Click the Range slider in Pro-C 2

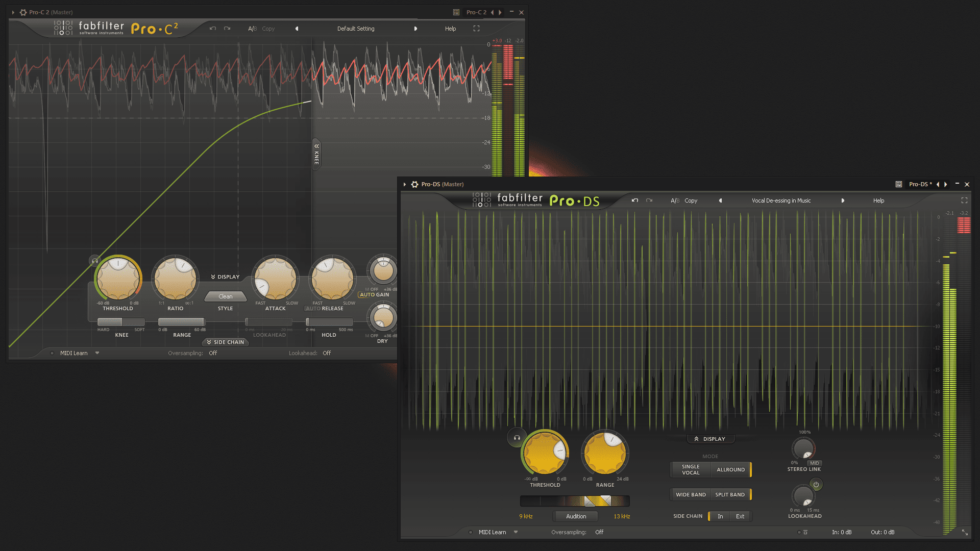click(182, 322)
